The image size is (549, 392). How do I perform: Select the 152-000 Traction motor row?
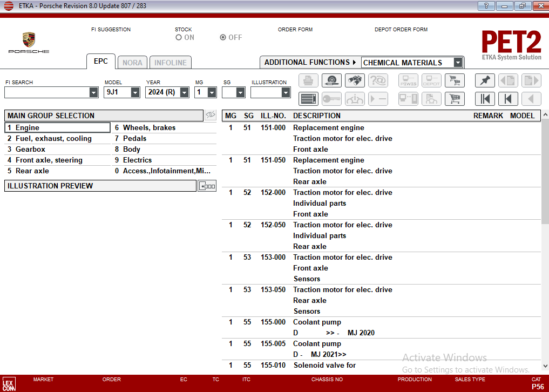click(x=381, y=203)
